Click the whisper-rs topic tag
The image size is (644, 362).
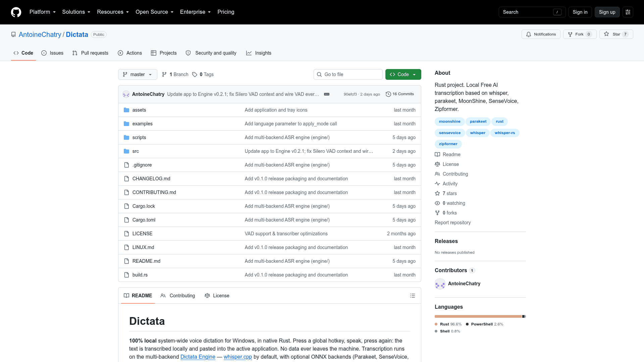(505, 133)
